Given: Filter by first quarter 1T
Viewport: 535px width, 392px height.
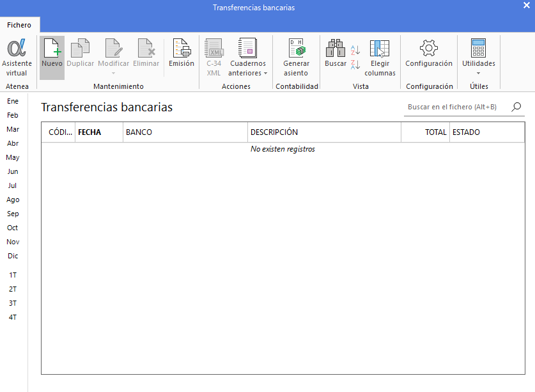Looking at the screenshot, I should click(x=13, y=275).
